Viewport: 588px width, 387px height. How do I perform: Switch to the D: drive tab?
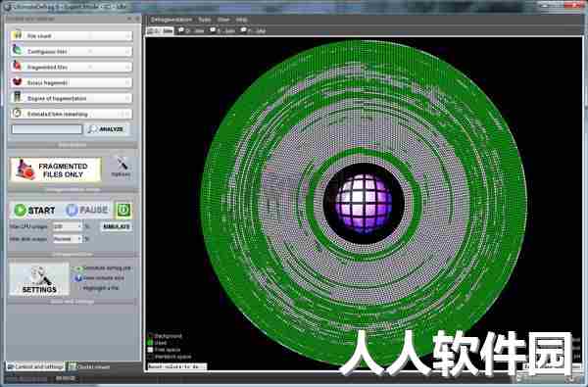[x=191, y=30]
